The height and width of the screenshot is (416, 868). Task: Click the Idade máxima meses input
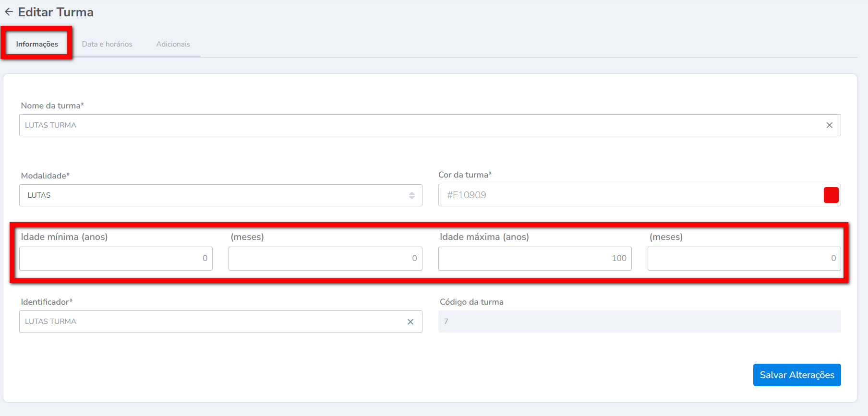744,259
